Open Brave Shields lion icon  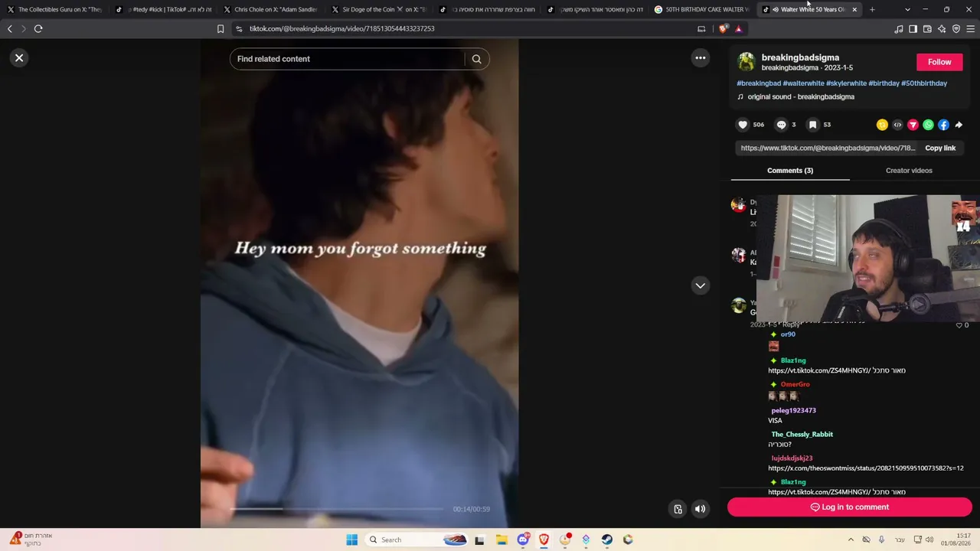(x=724, y=29)
